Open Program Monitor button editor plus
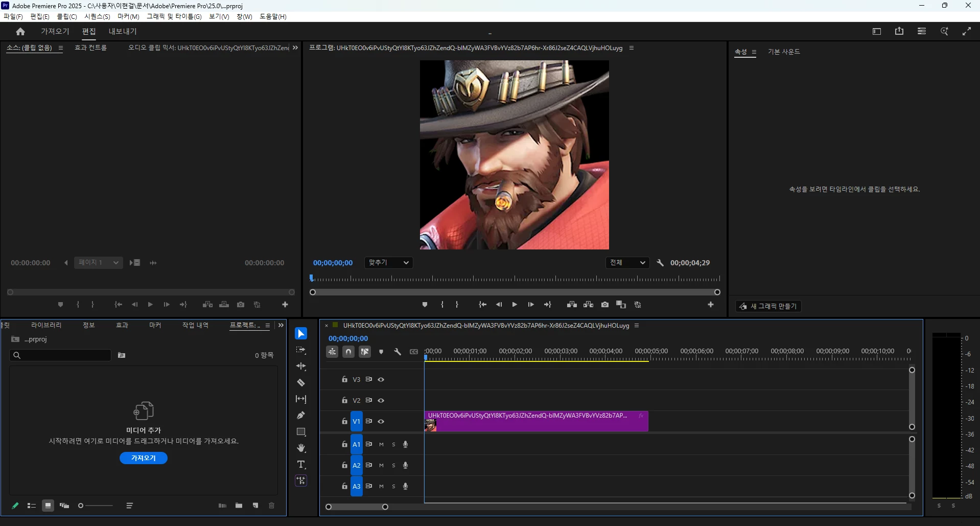This screenshot has height=526, width=980. tap(710, 305)
